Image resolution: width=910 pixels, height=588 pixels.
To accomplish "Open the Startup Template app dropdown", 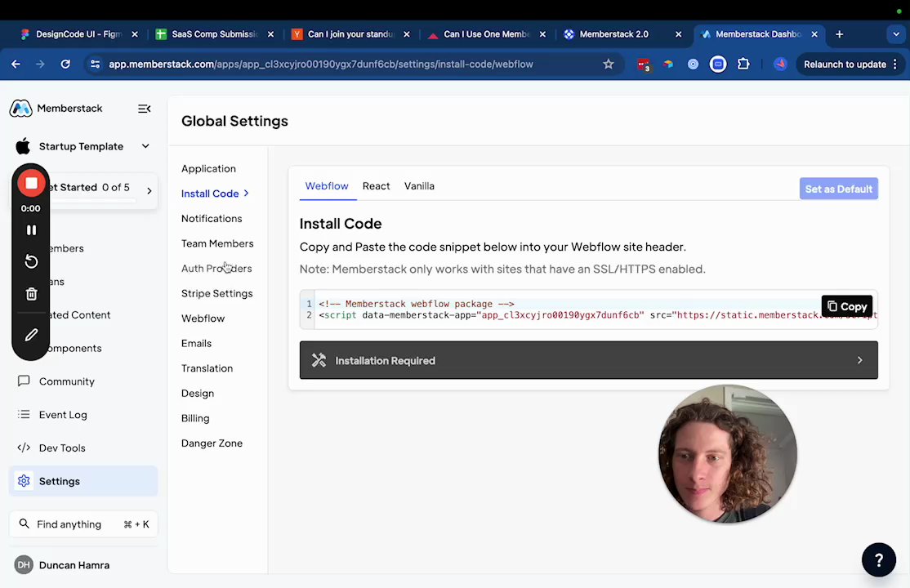I will click(x=83, y=146).
